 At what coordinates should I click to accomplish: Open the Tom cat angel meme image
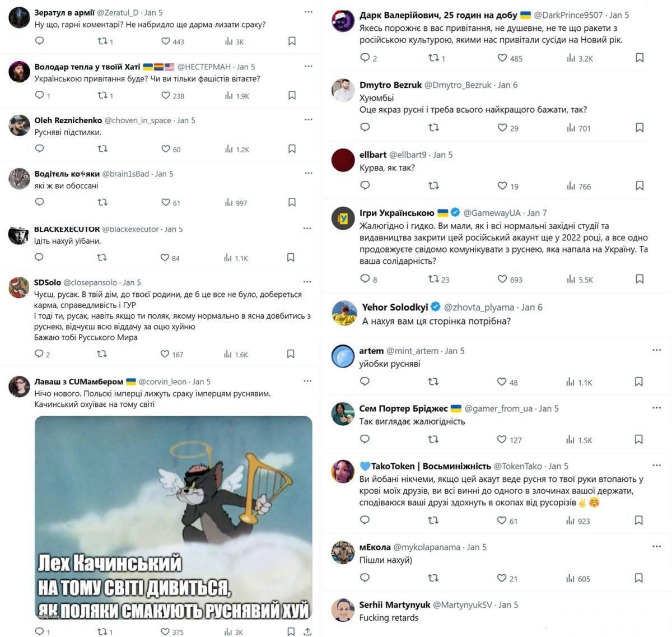click(x=174, y=518)
